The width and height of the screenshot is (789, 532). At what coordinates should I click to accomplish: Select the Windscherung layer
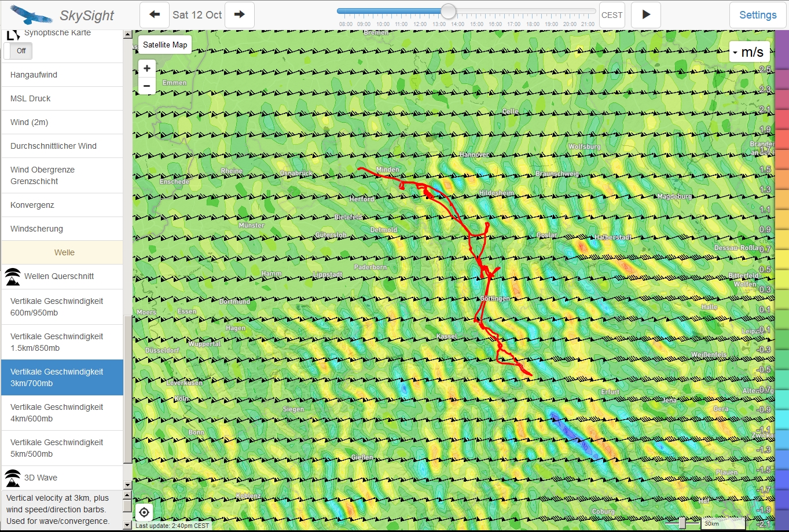36,229
